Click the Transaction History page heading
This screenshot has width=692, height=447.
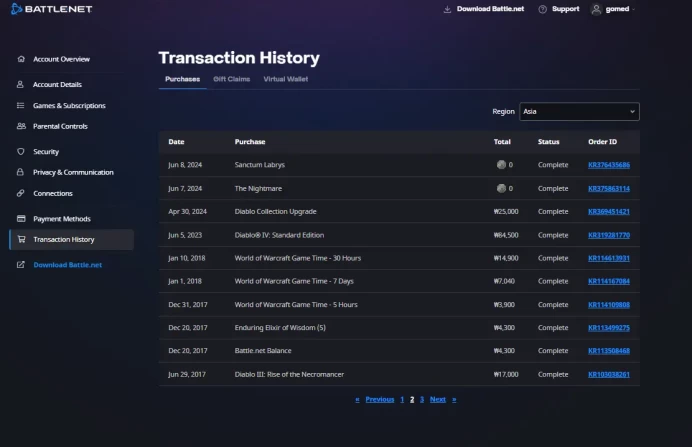point(239,58)
